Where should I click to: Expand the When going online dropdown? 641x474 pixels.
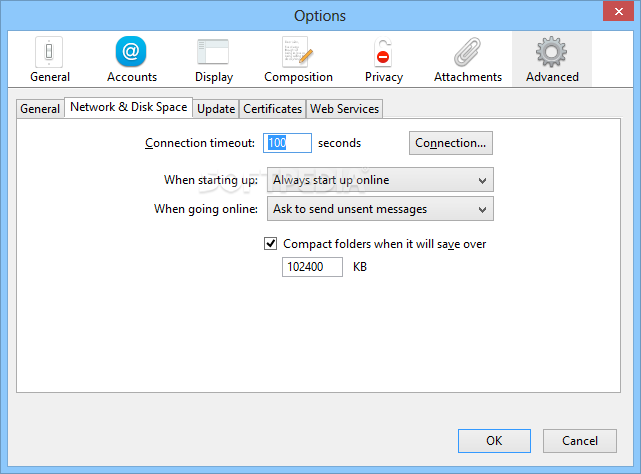click(380, 209)
